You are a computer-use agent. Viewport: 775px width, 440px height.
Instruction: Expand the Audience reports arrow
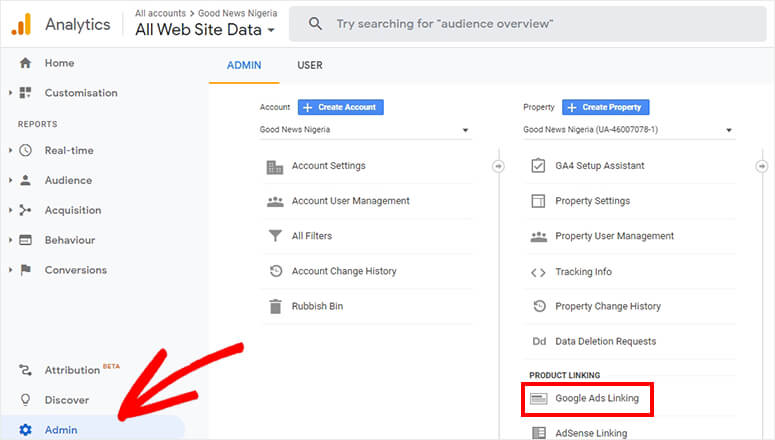[x=10, y=180]
